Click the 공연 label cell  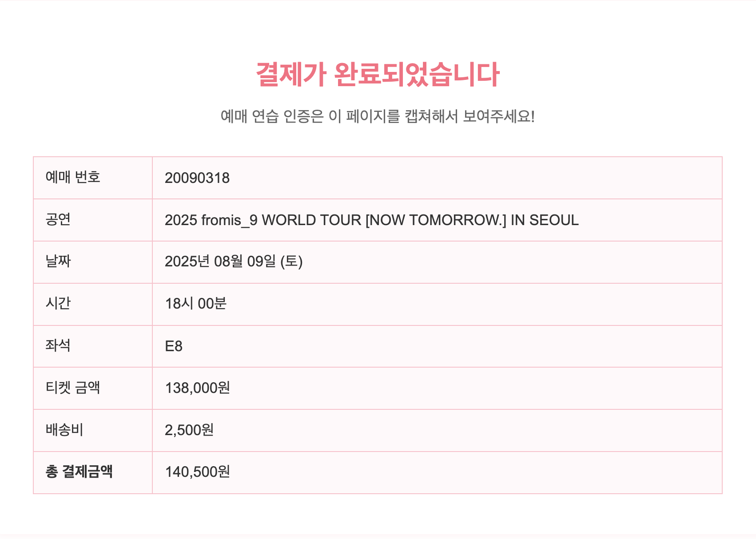93,220
